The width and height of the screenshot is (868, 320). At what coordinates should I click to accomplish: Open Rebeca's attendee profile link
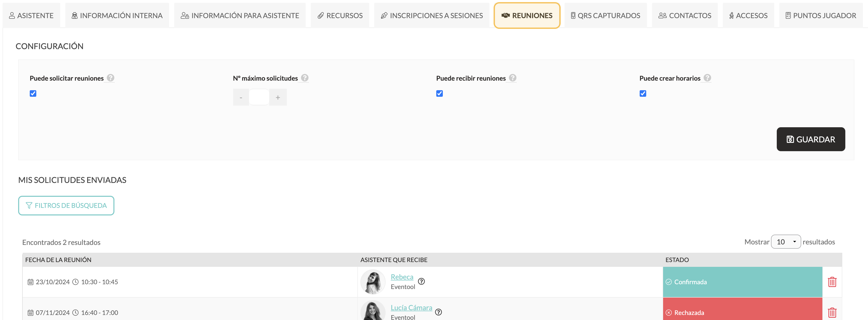point(402,277)
